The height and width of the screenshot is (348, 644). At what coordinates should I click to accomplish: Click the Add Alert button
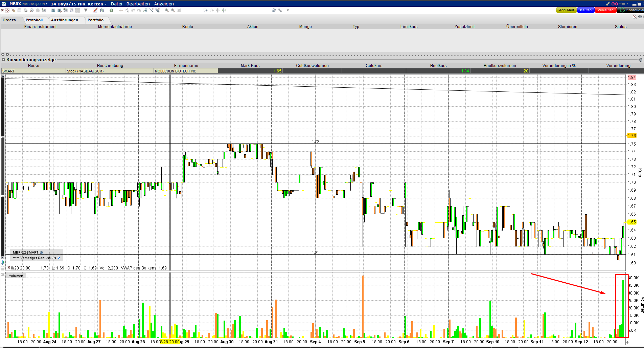[567, 10]
